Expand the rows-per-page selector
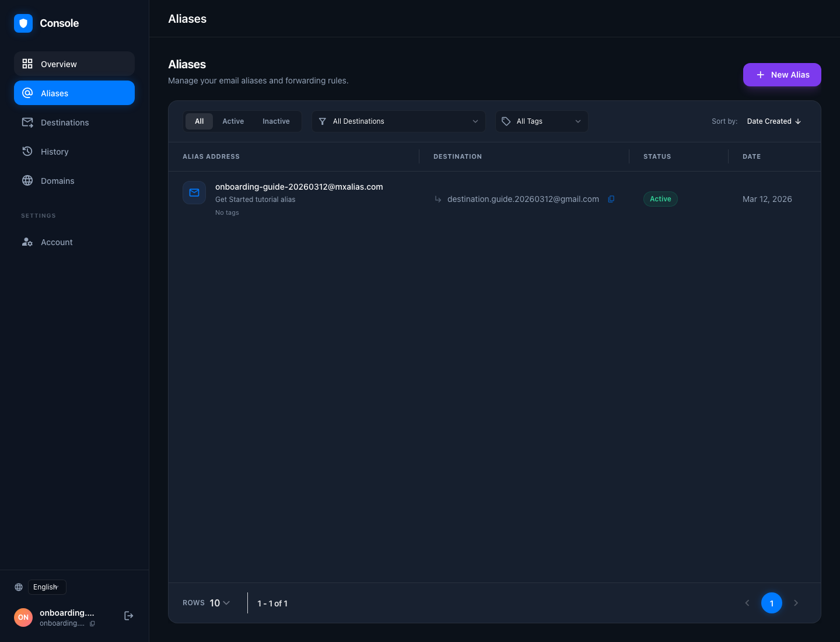The image size is (840, 642). [x=219, y=603]
